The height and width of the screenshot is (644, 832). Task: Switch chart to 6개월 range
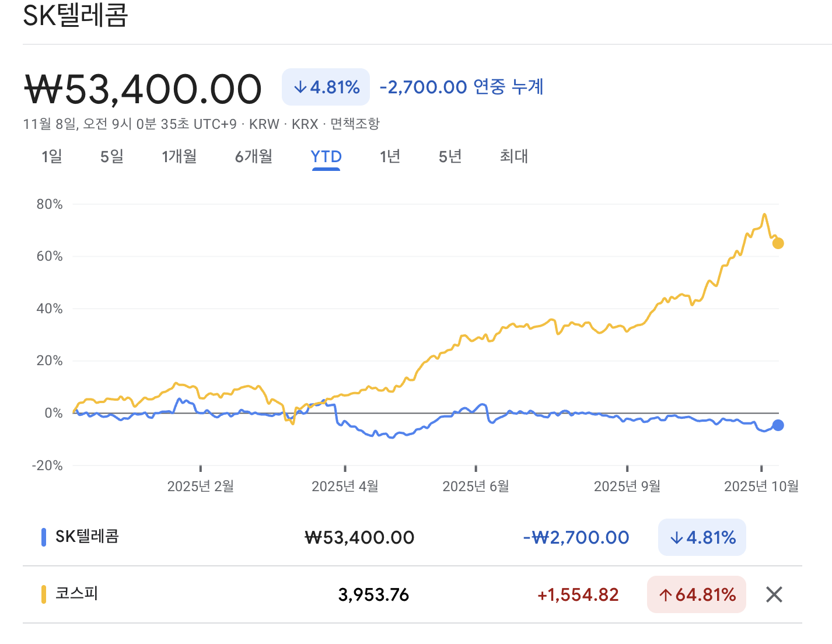(254, 156)
